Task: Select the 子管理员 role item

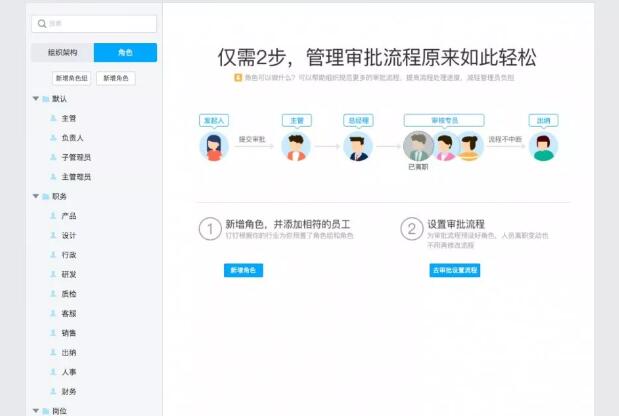Action: point(75,157)
